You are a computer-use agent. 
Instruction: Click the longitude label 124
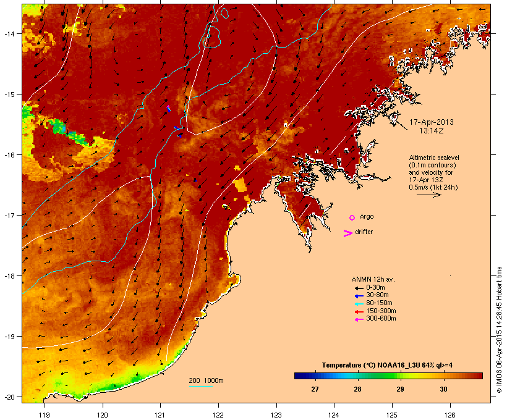(x=334, y=415)
